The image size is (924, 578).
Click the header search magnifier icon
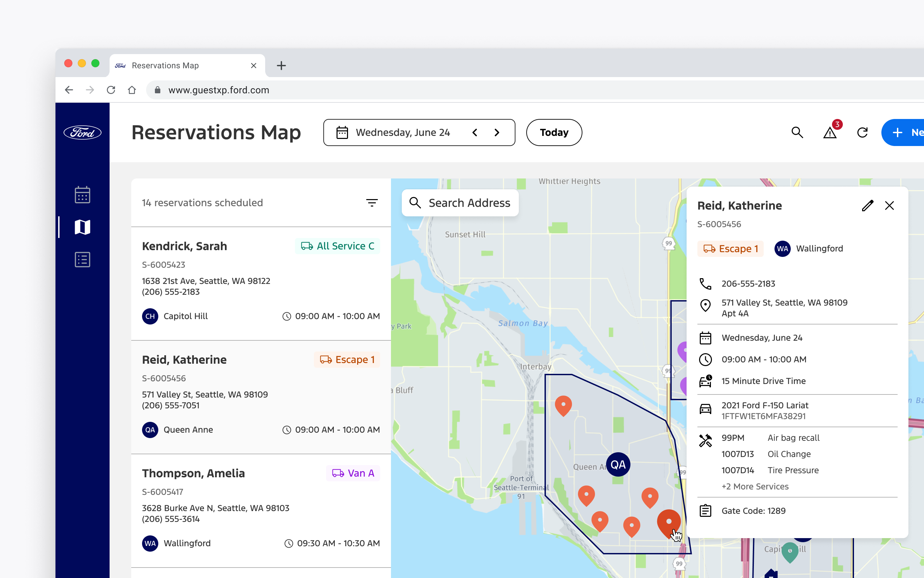tap(797, 132)
